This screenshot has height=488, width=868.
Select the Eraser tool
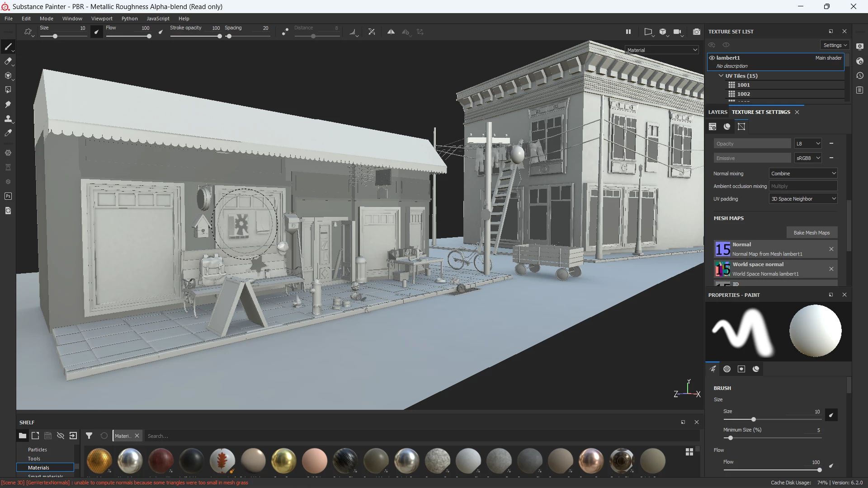(8, 61)
